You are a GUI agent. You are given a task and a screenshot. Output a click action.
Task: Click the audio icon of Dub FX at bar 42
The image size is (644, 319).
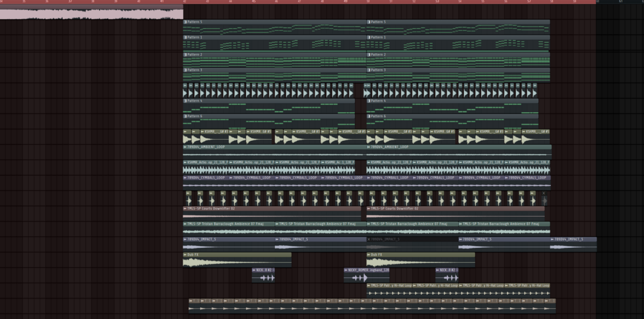[x=185, y=255]
